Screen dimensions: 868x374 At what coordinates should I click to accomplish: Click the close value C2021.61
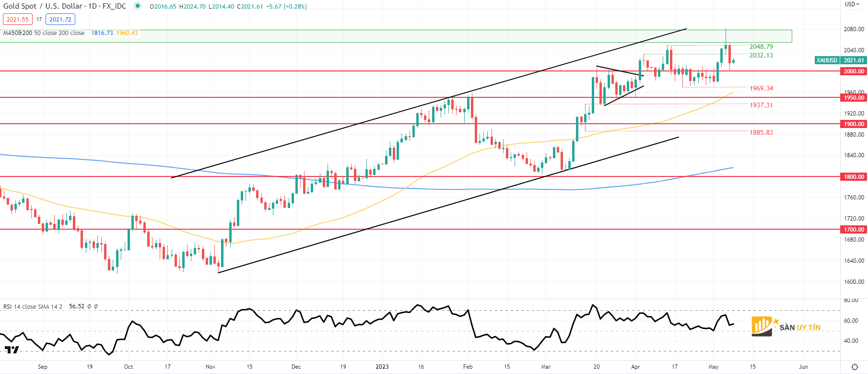tap(250, 6)
